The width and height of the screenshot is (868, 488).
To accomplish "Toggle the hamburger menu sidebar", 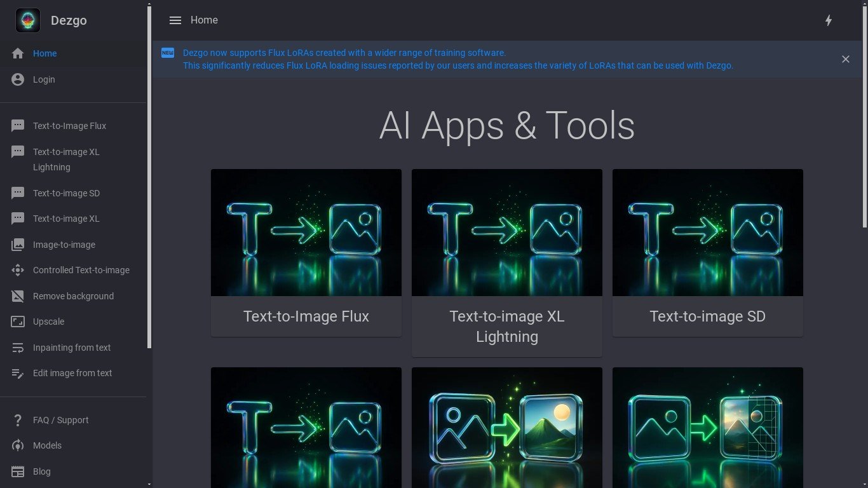I will [x=175, y=20].
